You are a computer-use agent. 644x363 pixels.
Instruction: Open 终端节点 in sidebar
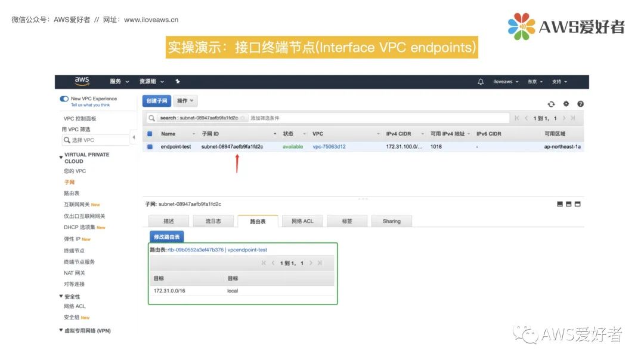pos(74,251)
